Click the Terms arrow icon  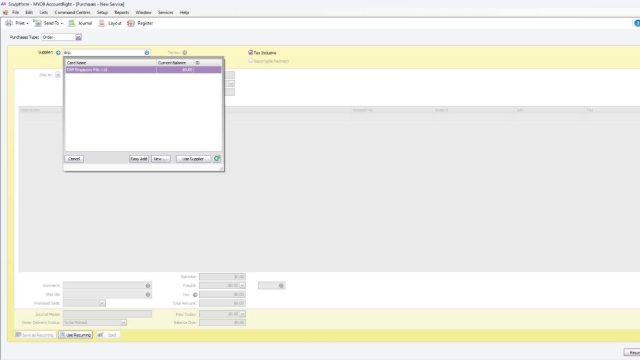click(184, 53)
